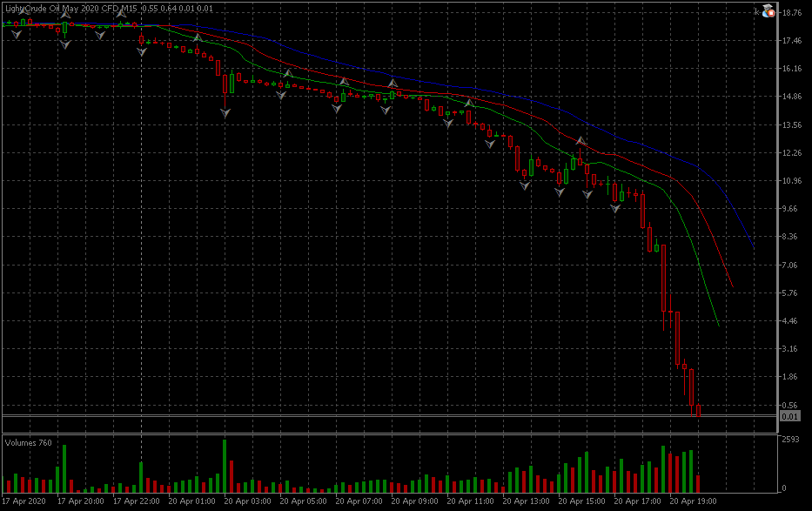812x511 pixels.
Task: Click the 18.76 price scale label
Action: [x=791, y=13]
